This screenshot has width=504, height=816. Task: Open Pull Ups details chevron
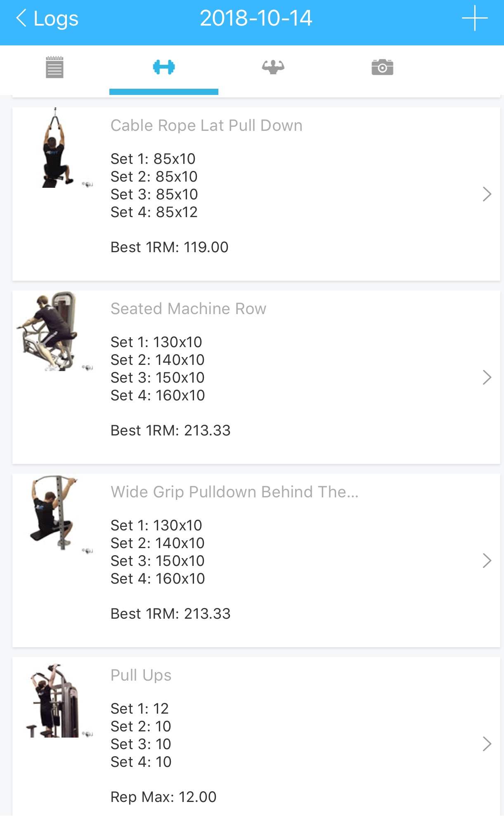pyautogui.click(x=487, y=744)
